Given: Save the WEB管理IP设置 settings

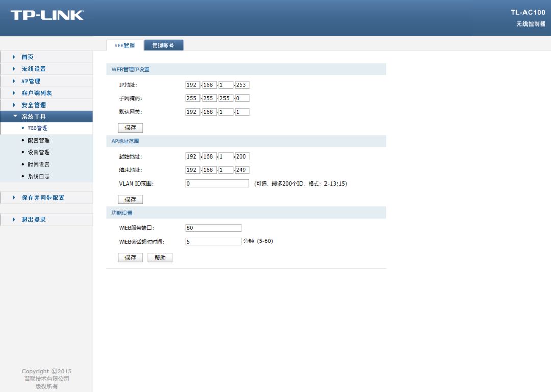Looking at the screenshot, I should coord(130,127).
